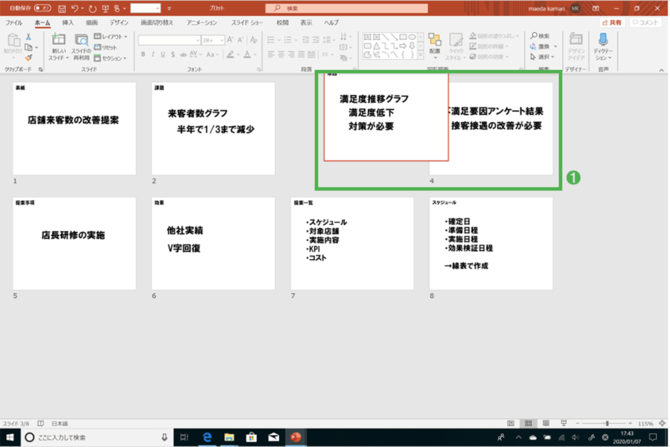Toggle the AutoSave (自動保存) switch

tap(42, 8)
